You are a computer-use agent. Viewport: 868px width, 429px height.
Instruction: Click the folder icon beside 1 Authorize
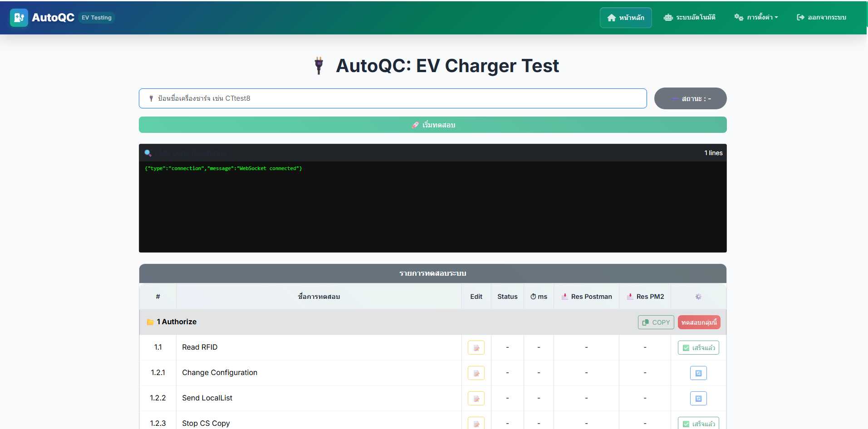150,322
